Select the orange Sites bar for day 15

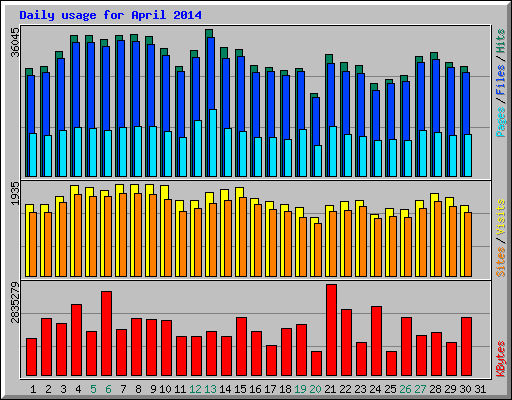(x=243, y=237)
